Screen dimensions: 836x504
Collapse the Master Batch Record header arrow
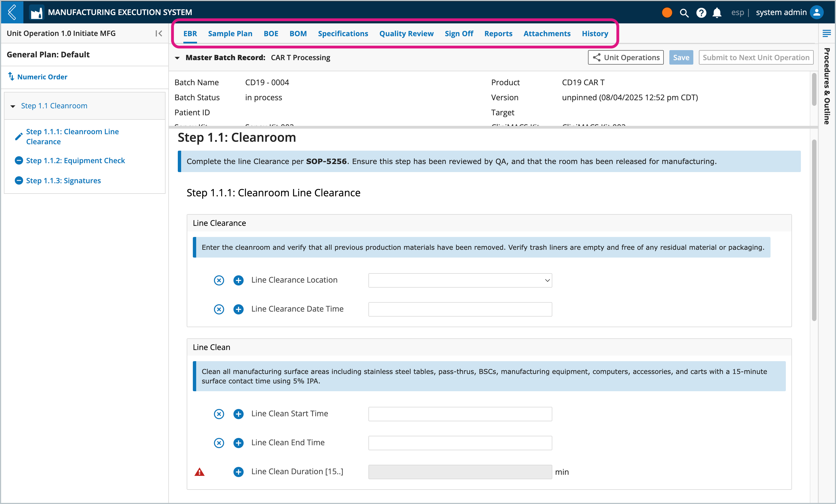(x=177, y=58)
